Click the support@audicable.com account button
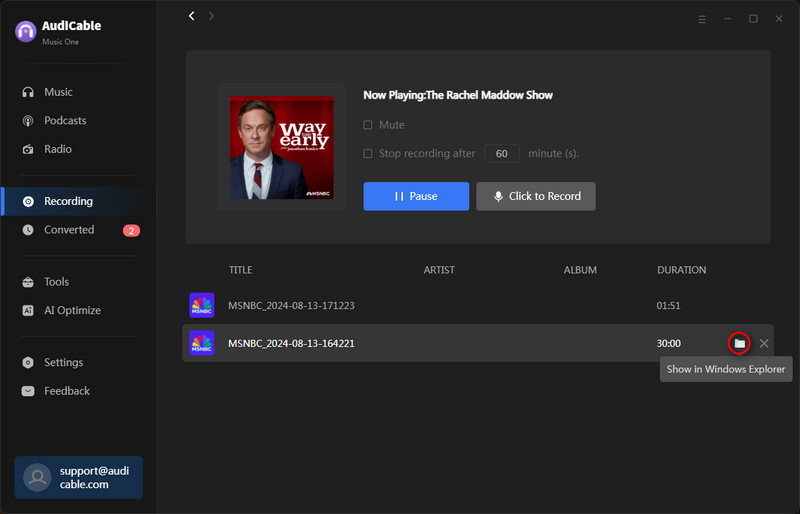 click(79, 477)
